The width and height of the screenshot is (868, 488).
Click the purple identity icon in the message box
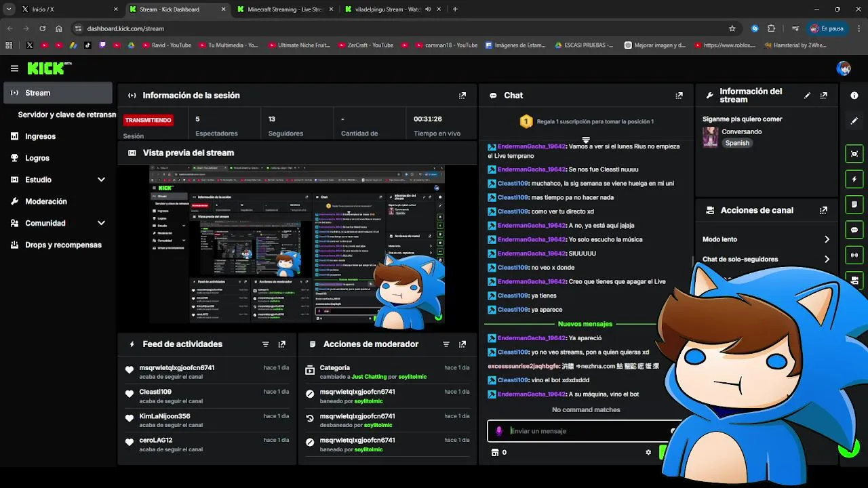pyautogui.click(x=499, y=431)
